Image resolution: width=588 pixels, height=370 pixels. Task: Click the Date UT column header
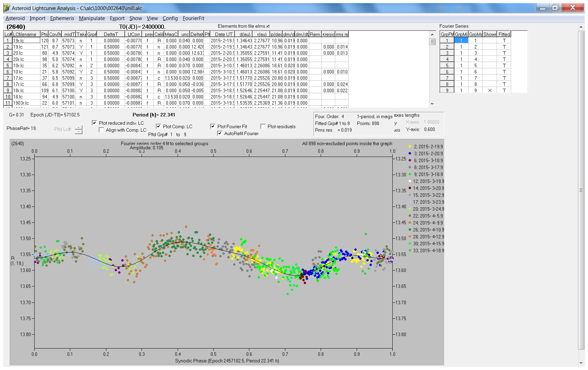[x=223, y=34]
